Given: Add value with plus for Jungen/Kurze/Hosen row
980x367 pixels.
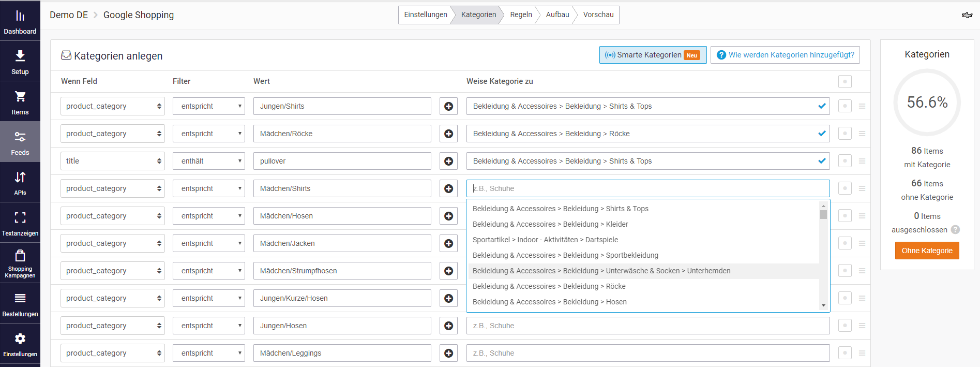Looking at the screenshot, I should click(448, 298).
